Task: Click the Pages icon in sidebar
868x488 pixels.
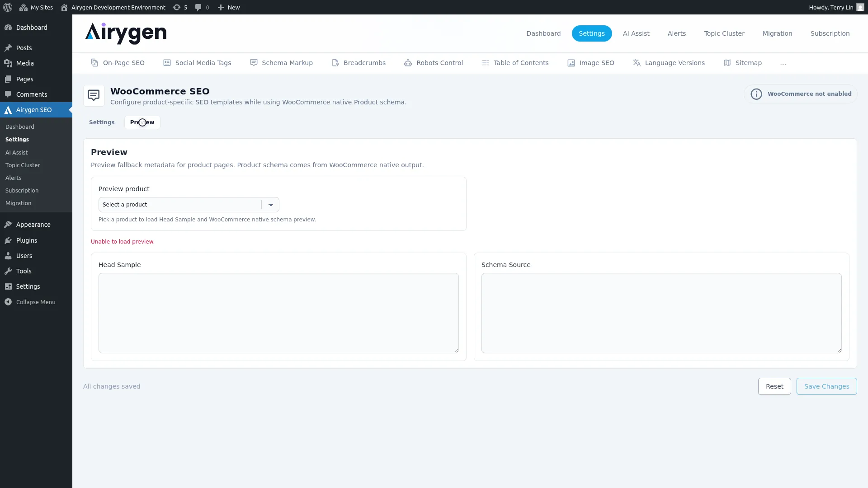Action: pos(8,79)
